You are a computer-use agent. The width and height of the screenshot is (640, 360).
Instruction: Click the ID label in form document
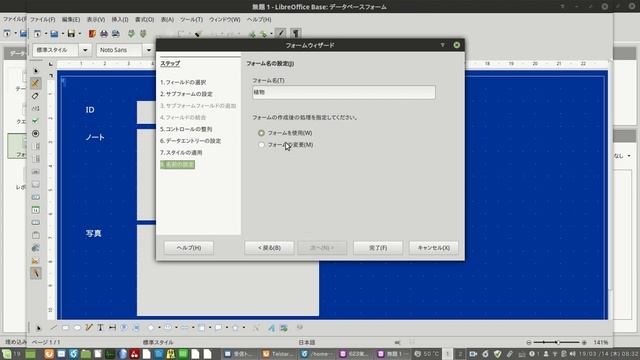click(x=90, y=110)
